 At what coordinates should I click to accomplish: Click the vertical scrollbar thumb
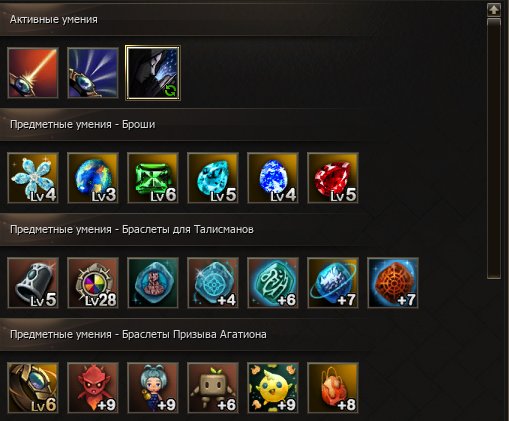tap(494, 148)
